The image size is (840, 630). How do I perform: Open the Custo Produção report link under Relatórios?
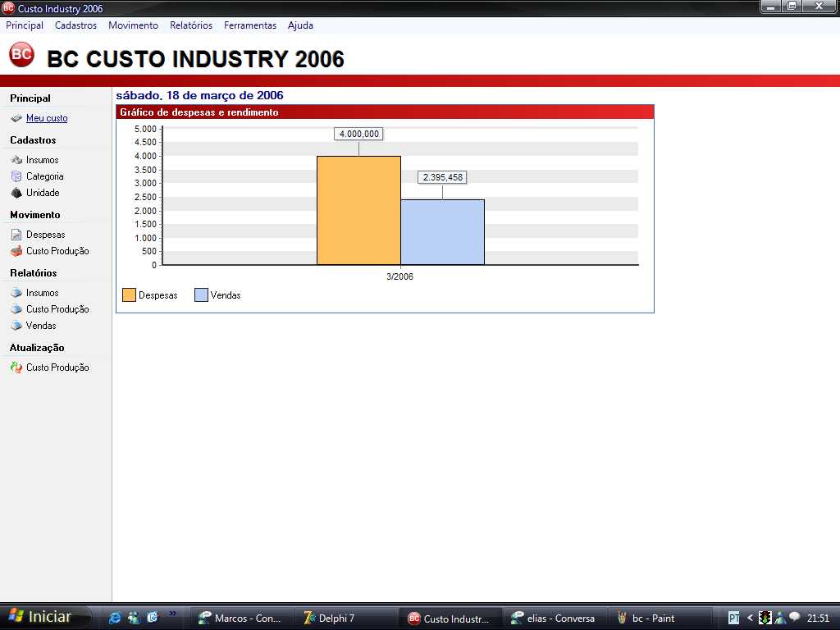[x=57, y=309]
